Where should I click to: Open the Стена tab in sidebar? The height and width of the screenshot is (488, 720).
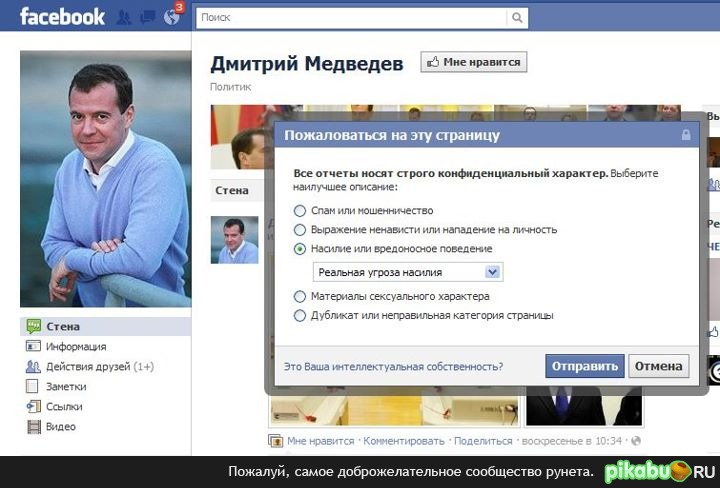105,326
